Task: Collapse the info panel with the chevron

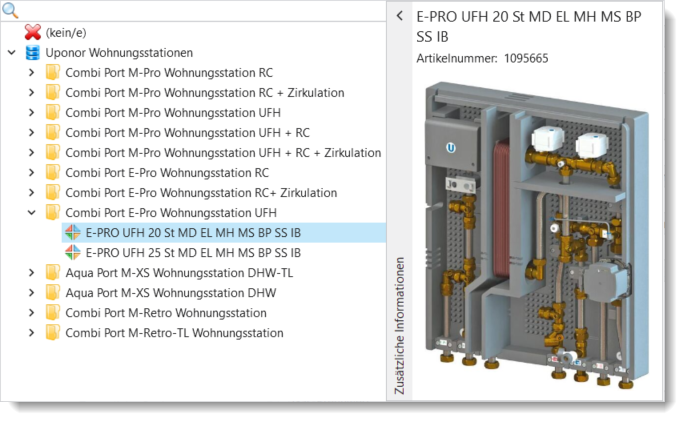Action: tap(399, 16)
